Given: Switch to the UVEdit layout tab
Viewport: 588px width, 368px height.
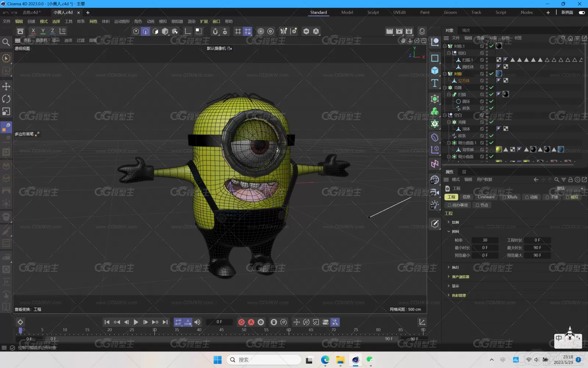Looking at the screenshot, I should (x=399, y=13).
